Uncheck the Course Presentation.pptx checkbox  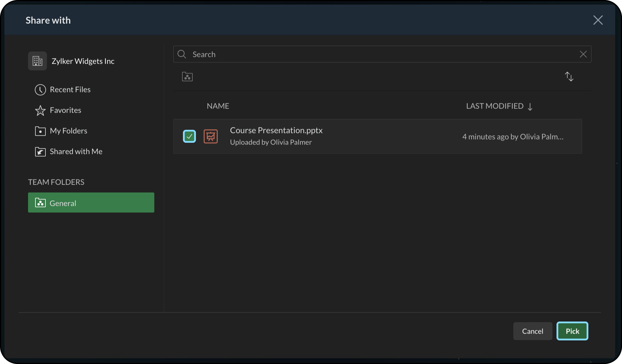tap(189, 136)
